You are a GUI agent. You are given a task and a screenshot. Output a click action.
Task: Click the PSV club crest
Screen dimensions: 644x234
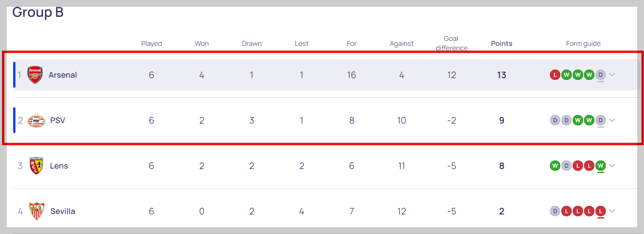36,120
